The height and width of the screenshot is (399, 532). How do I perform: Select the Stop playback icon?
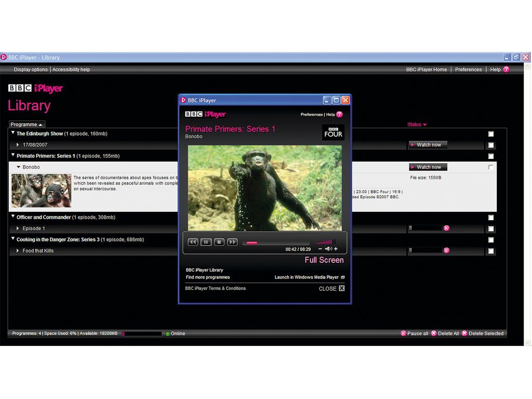pos(219,242)
